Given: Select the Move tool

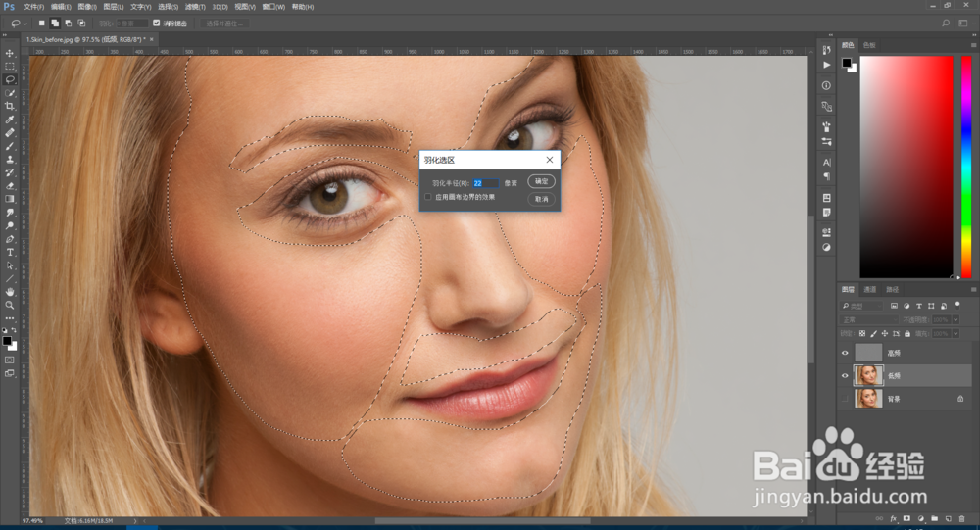Looking at the screenshot, I should (x=10, y=53).
